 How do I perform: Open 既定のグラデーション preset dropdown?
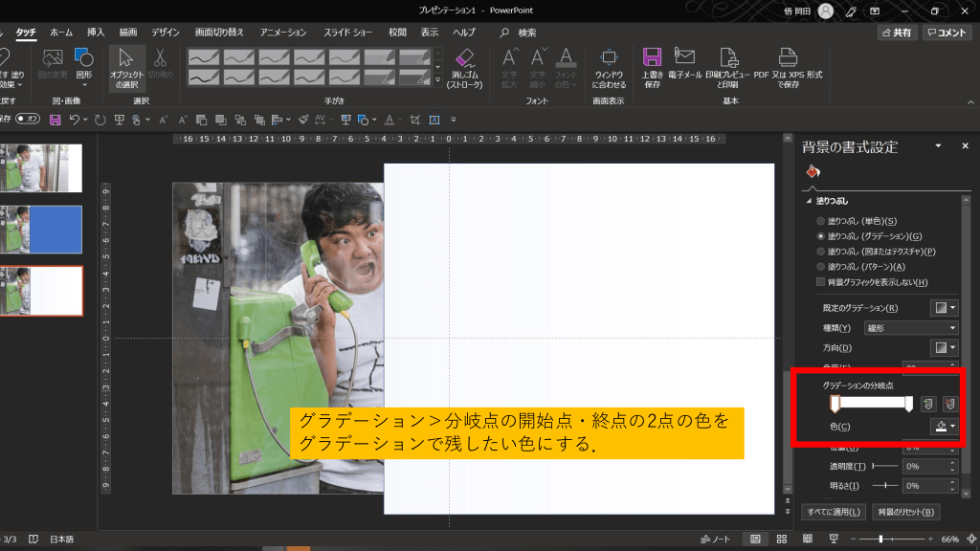[944, 308]
